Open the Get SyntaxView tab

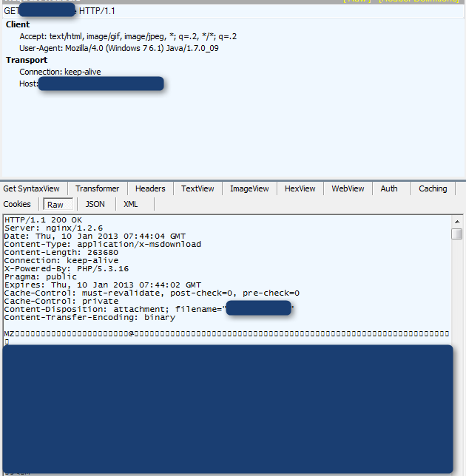(31, 188)
